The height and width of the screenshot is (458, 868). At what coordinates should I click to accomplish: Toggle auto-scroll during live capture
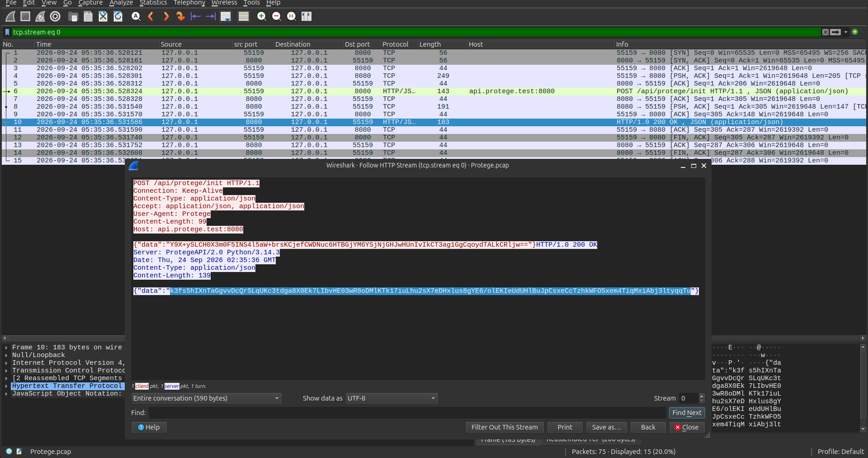(x=226, y=17)
